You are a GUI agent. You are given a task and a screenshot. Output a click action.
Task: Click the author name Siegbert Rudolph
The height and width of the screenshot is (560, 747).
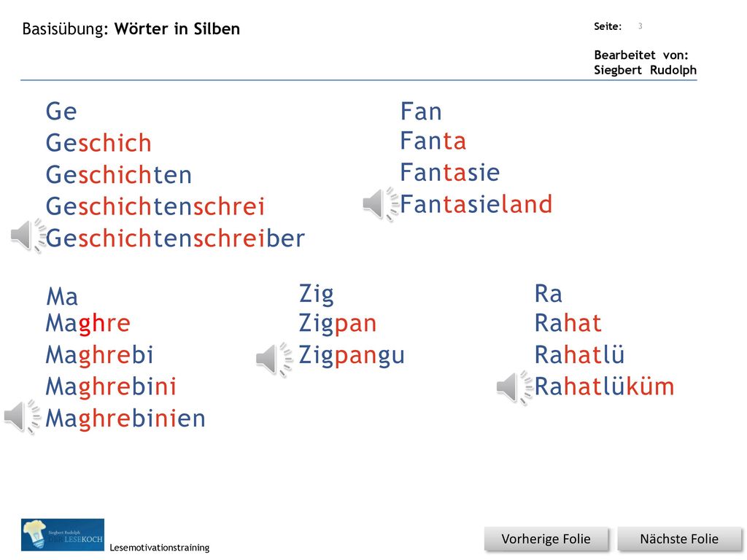(x=645, y=71)
